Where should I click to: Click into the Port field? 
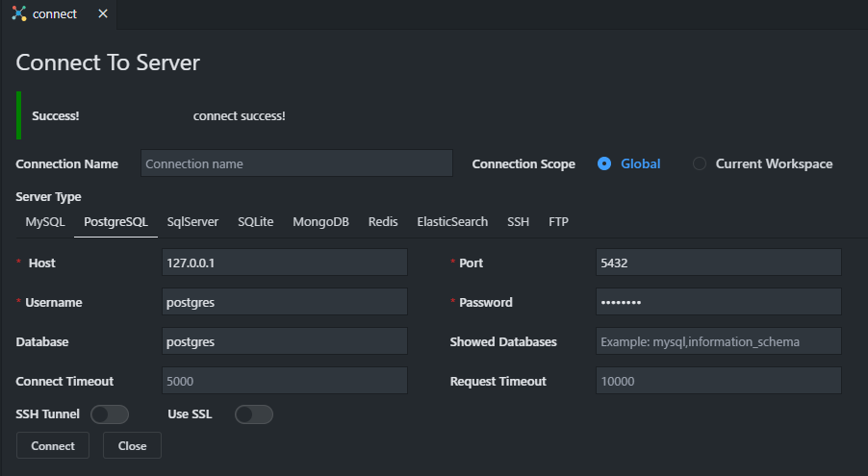(x=718, y=263)
